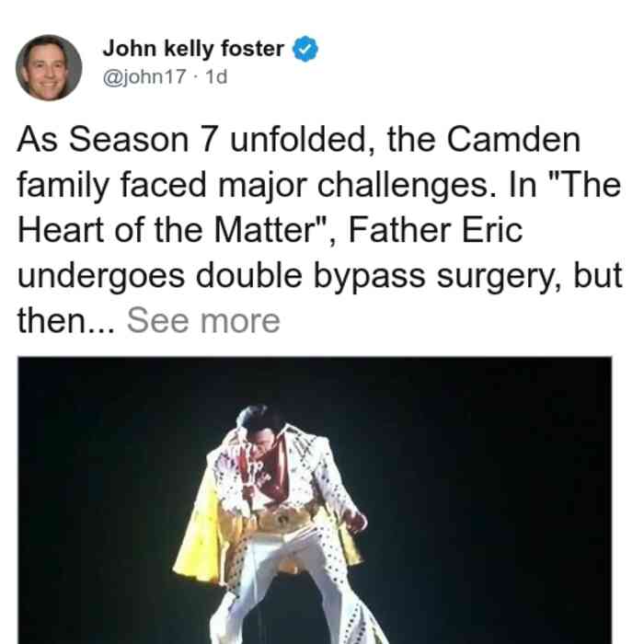Tap the microphone held by the performer

tap(249, 478)
